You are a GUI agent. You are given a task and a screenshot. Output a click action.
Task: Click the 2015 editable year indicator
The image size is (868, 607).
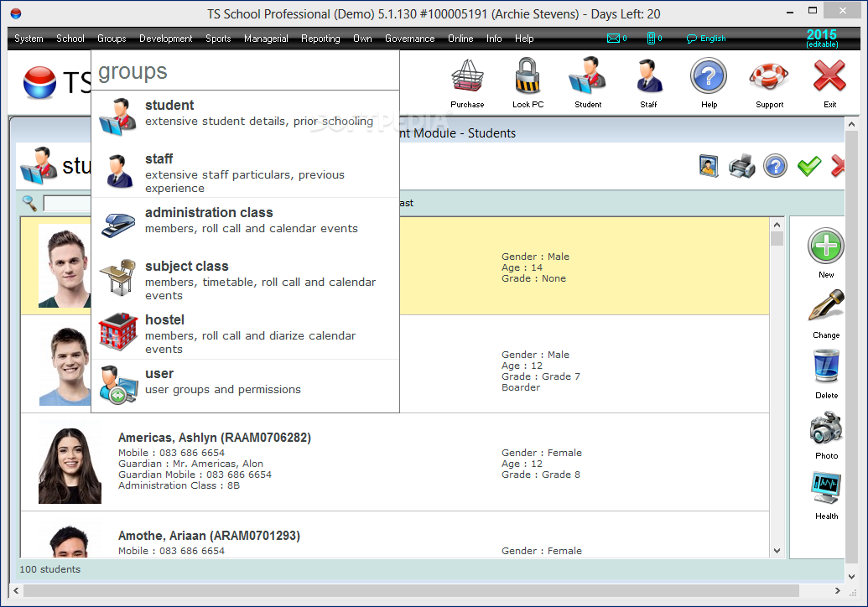(822, 39)
